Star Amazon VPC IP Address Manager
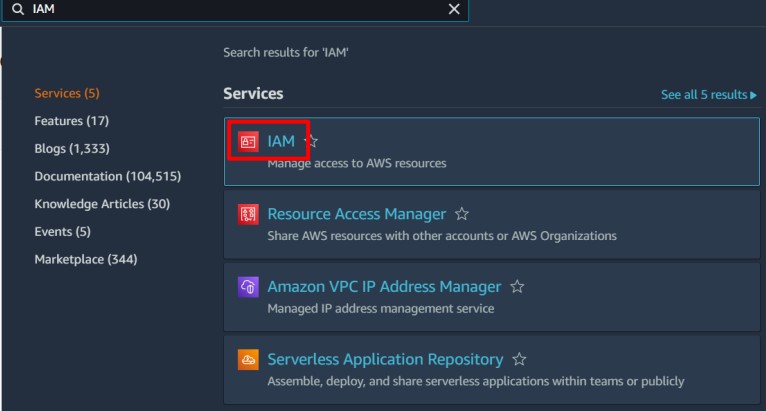This screenshot has height=411, width=766. (517, 286)
